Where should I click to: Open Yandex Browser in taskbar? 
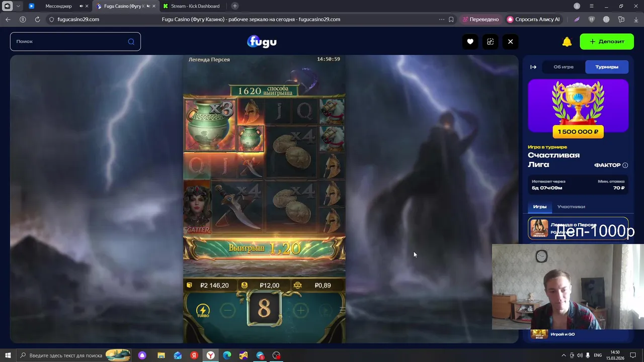(211, 355)
